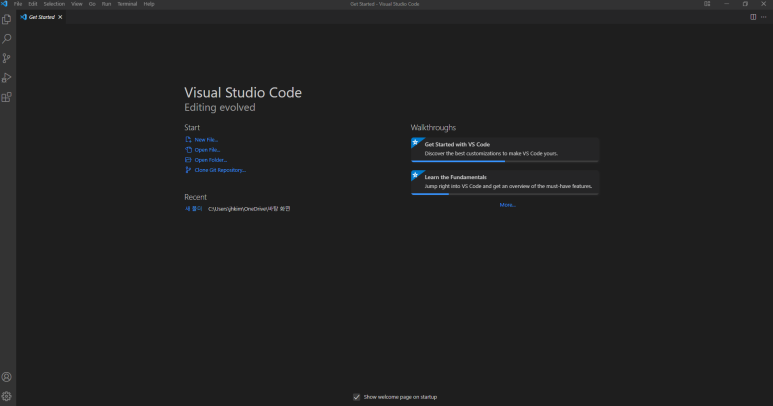Click the New File icon under Start

click(188, 139)
